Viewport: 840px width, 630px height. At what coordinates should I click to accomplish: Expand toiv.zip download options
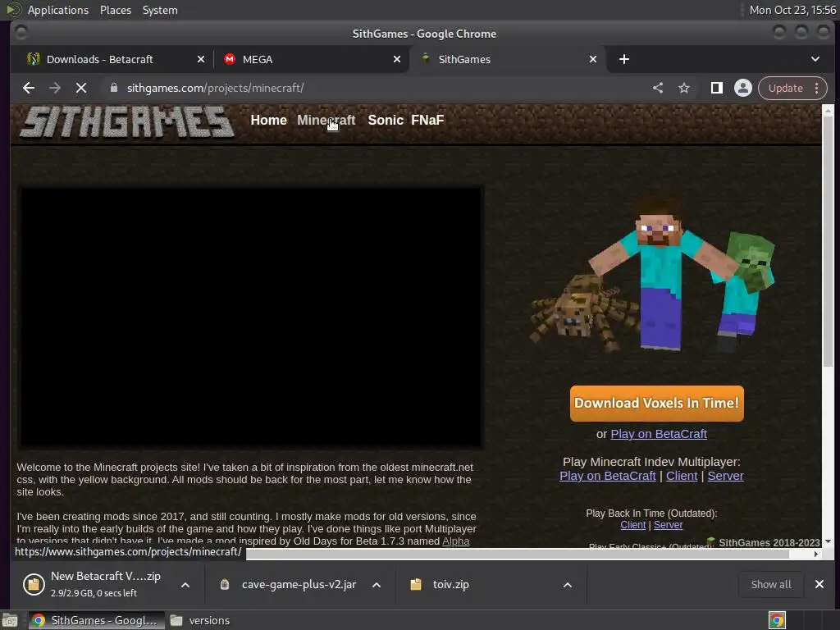pos(568,585)
